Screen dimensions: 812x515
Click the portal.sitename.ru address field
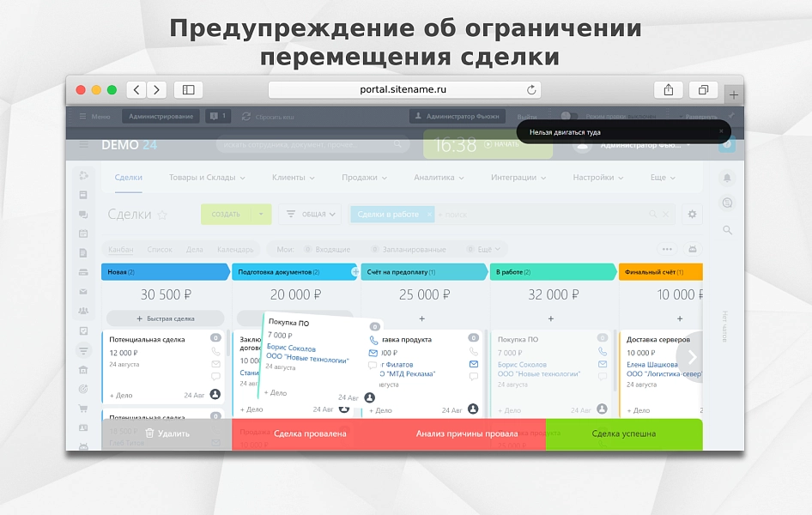click(x=404, y=89)
